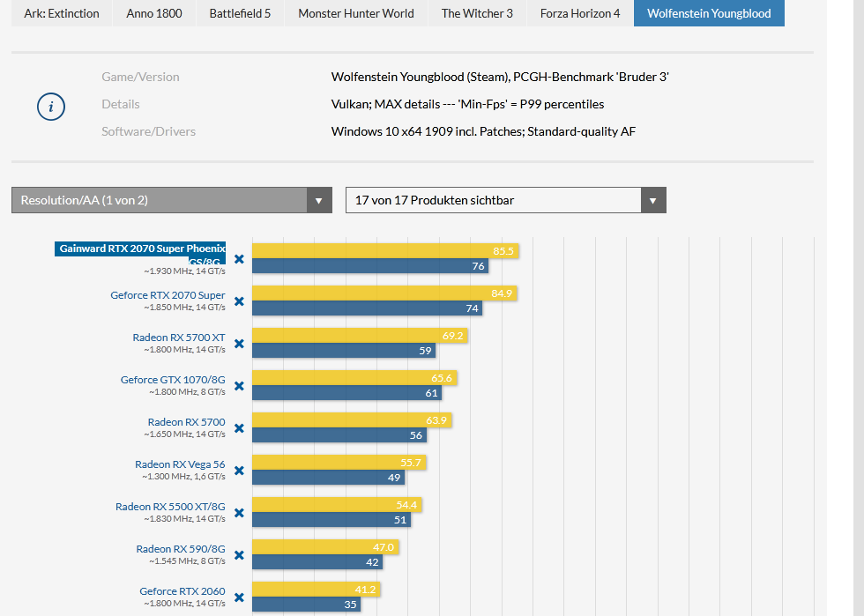
Task: Click the circled info icon
Action: click(x=51, y=107)
